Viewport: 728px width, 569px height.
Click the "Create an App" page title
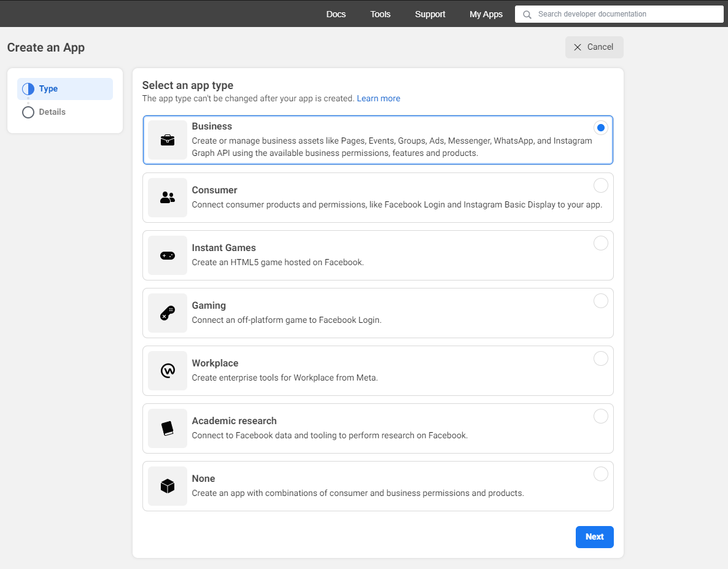coord(46,48)
